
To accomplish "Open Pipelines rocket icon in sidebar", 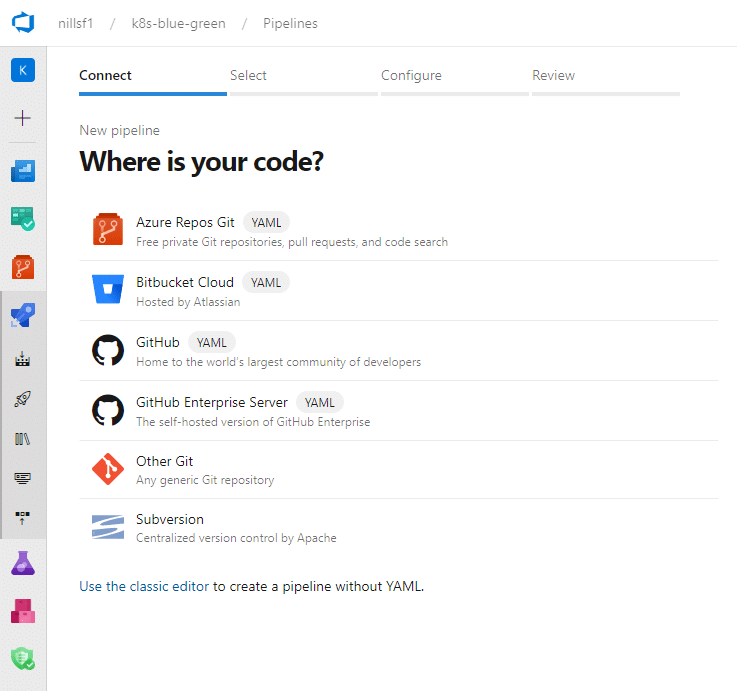I will [x=23, y=315].
